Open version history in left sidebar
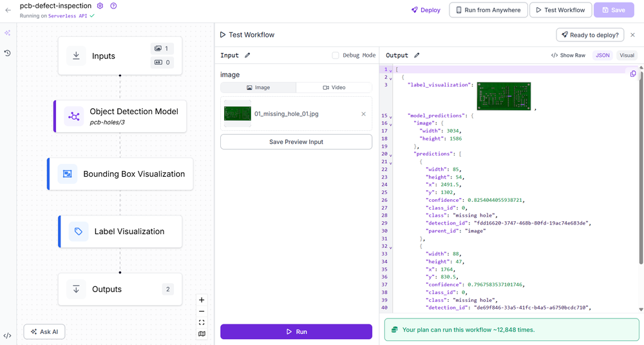 [8, 53]
